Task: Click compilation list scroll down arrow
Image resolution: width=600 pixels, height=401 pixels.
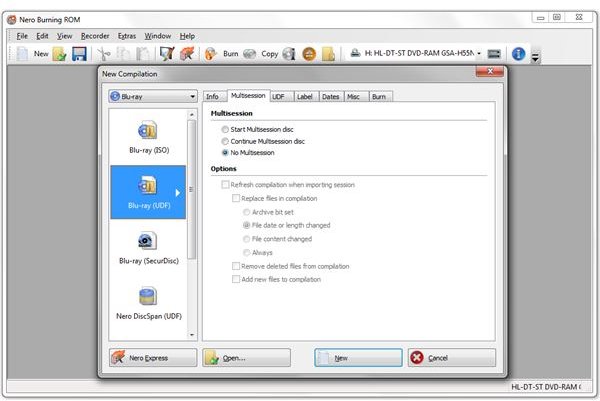Action: tap(192, 335)
